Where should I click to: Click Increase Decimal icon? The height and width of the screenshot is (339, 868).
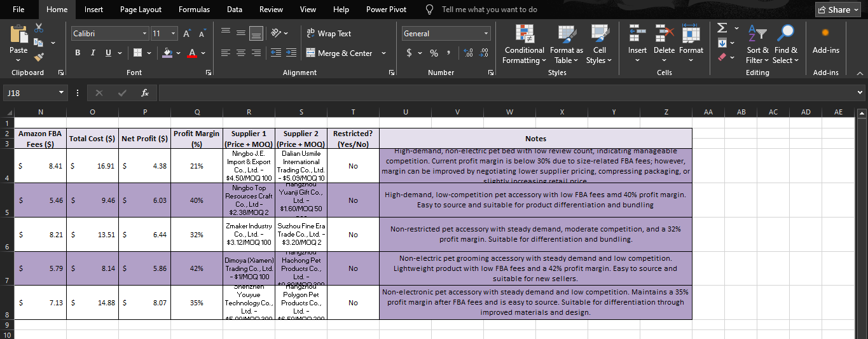(468, 53)
